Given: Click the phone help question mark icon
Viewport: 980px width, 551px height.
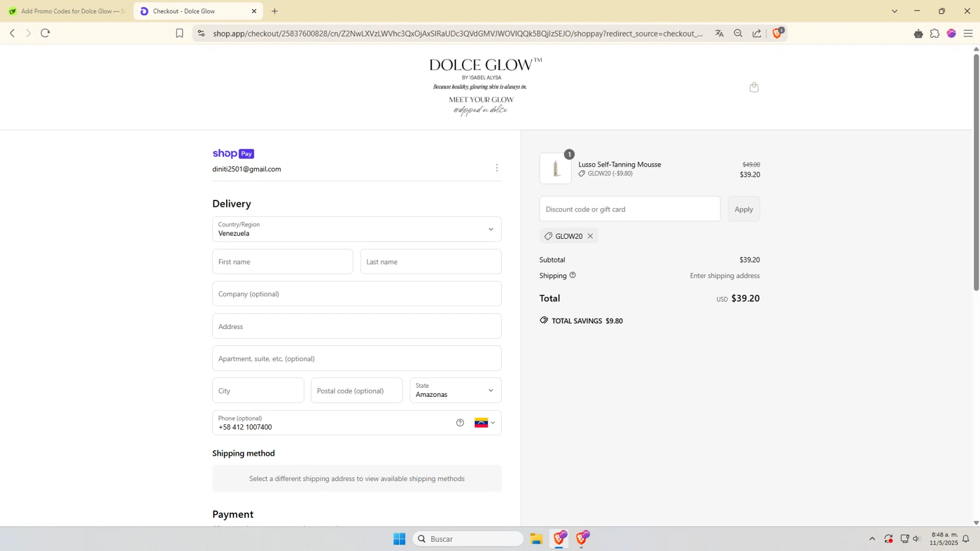Looking at the screenshot, I should [460, 423].
